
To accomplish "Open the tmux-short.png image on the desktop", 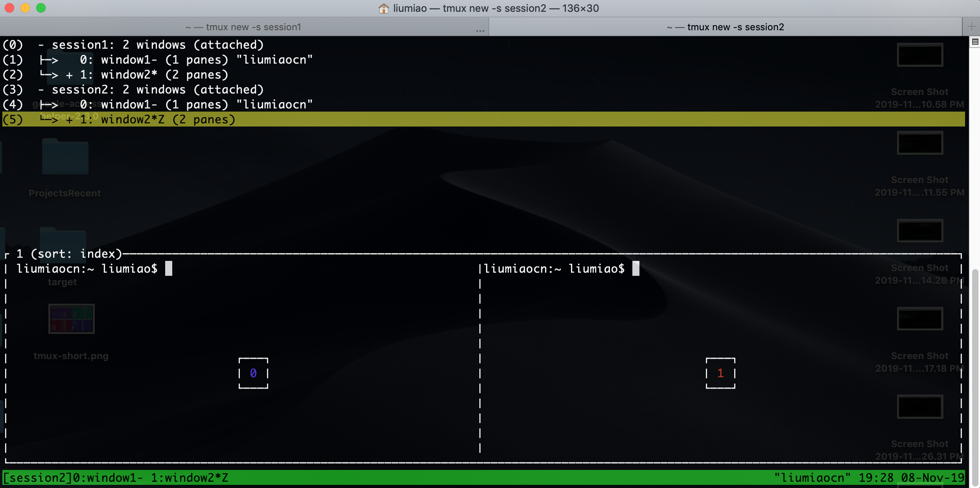I will (x=71, y=318).
